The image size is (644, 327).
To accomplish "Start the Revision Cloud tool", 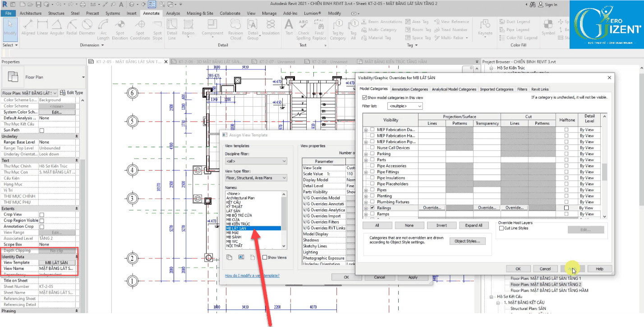I will tap(235, 29).
